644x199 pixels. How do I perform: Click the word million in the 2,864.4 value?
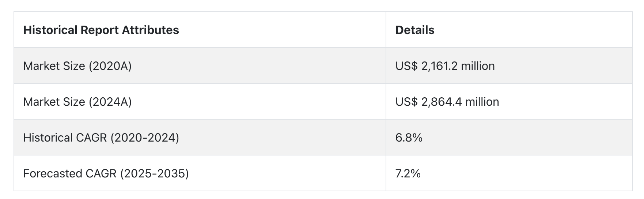click(x=482, y=102)
